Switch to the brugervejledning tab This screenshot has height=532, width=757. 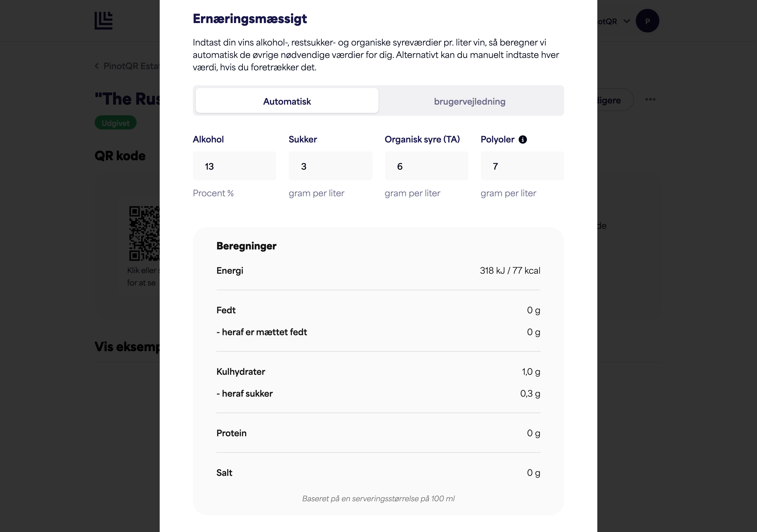point(470,101)
